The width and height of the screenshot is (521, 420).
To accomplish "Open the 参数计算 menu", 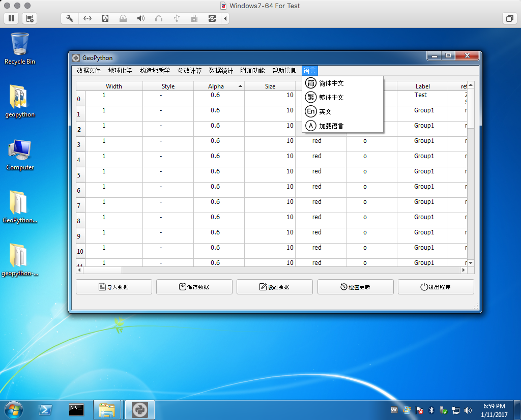I will click(x=189, y=70).
